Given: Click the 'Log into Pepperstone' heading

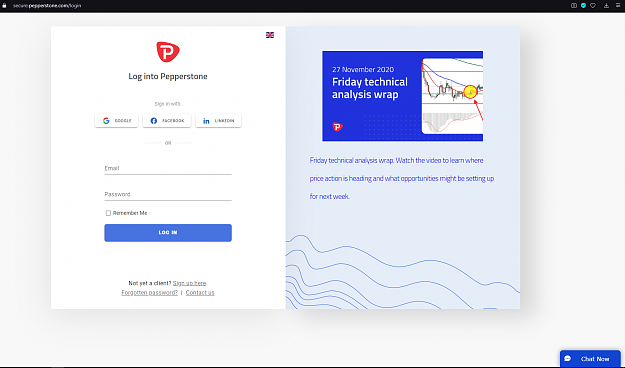Looking at the screenshot, I should 168,76.
